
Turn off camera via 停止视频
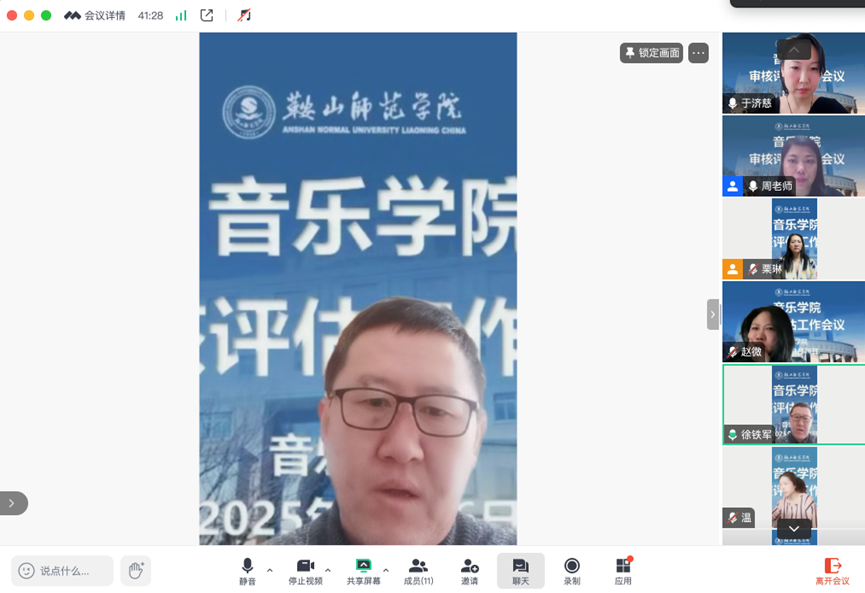tap(305, 571)
